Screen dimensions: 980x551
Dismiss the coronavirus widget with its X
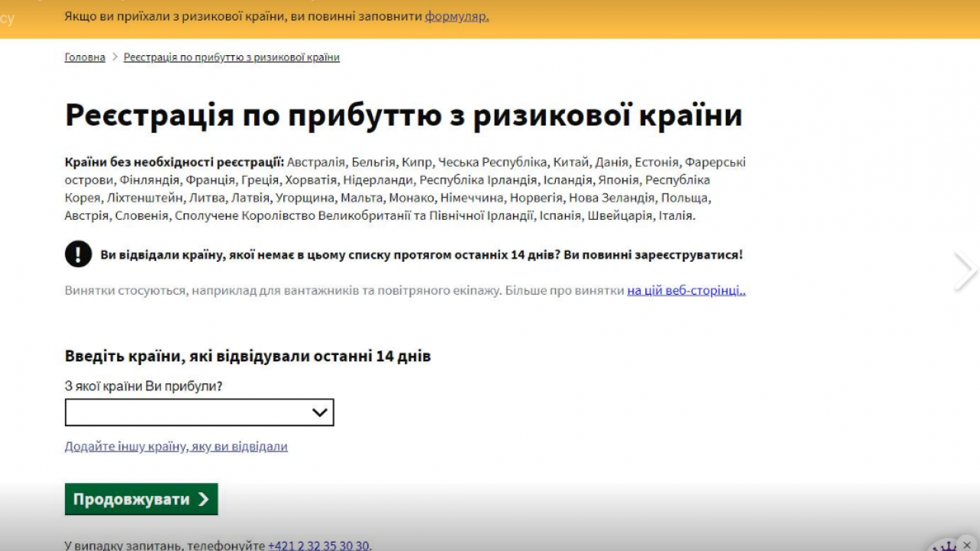[968, 544]
